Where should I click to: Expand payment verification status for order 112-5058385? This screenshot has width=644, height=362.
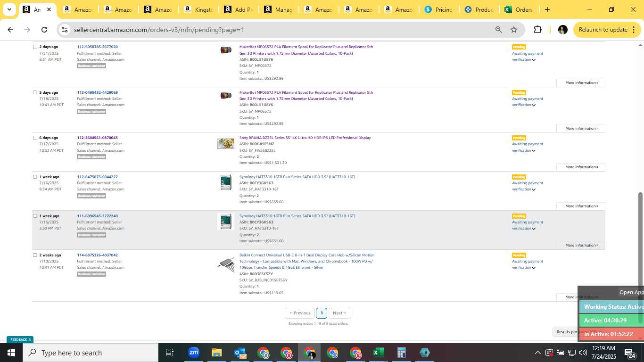(x=534, y=60)
